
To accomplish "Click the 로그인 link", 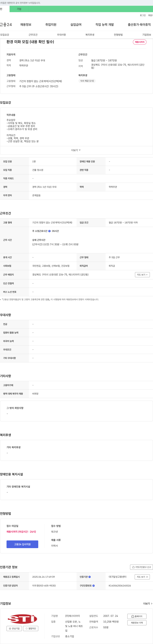I will pos(142,15).
